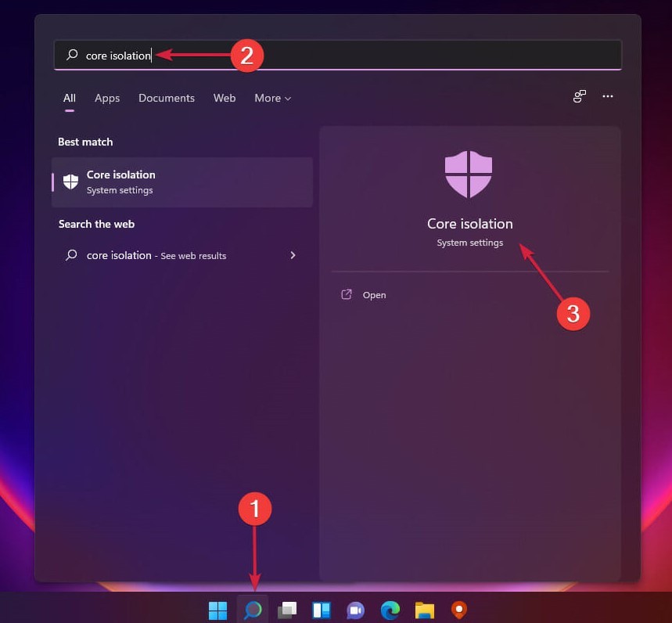
Task: Click the shield icon in Best match result
Action: click(70, 182)
